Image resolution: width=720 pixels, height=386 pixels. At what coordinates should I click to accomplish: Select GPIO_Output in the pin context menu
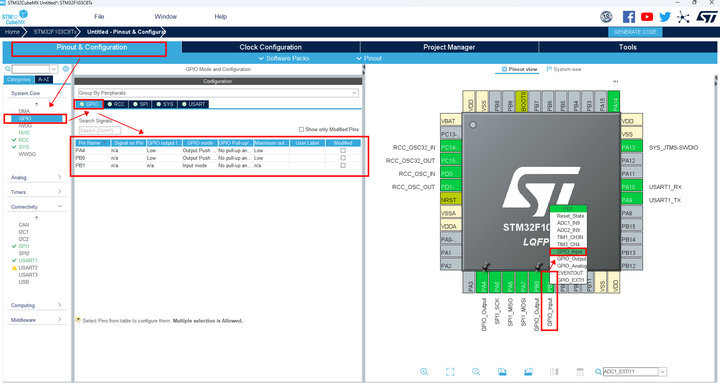point(571,259)
